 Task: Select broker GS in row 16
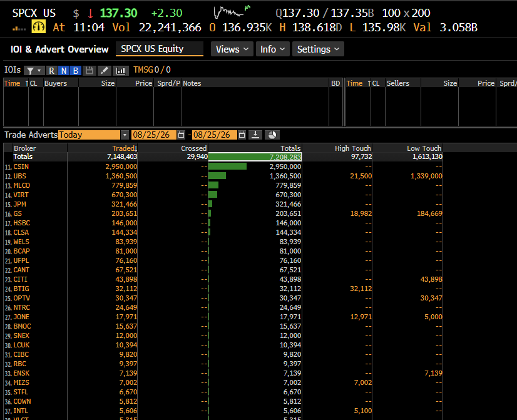tap(18, 213)
